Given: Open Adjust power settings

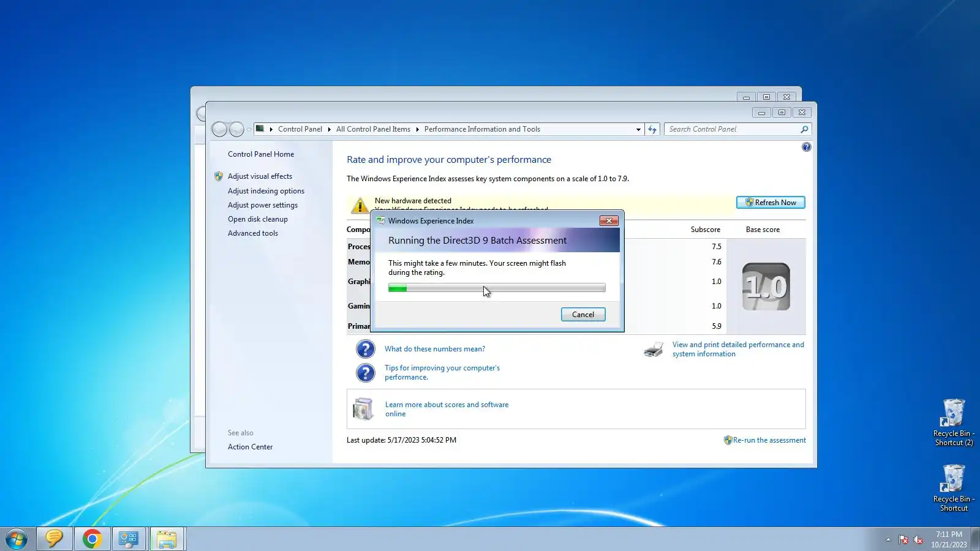Looking at the screenshot, I should (263, 205).
